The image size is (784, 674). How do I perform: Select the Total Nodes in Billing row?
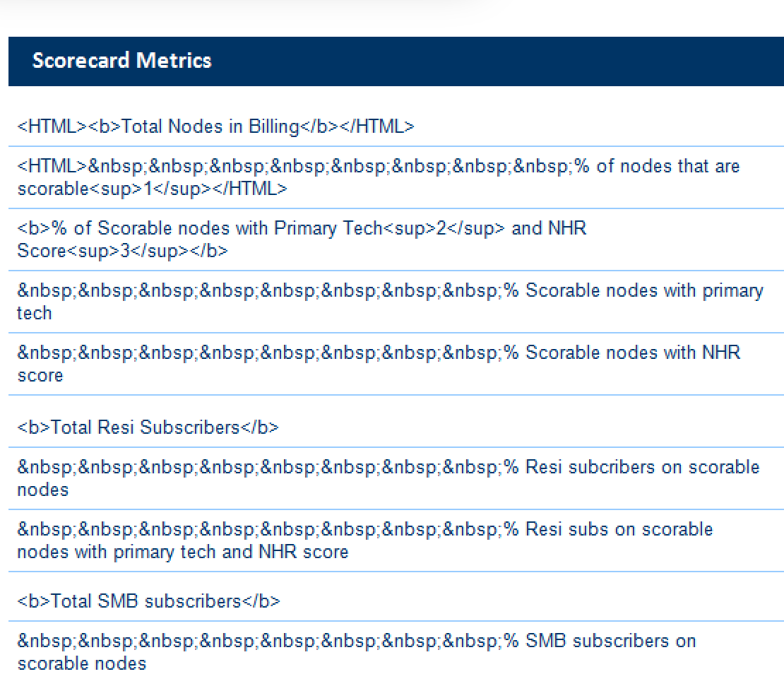pos(215,127)
